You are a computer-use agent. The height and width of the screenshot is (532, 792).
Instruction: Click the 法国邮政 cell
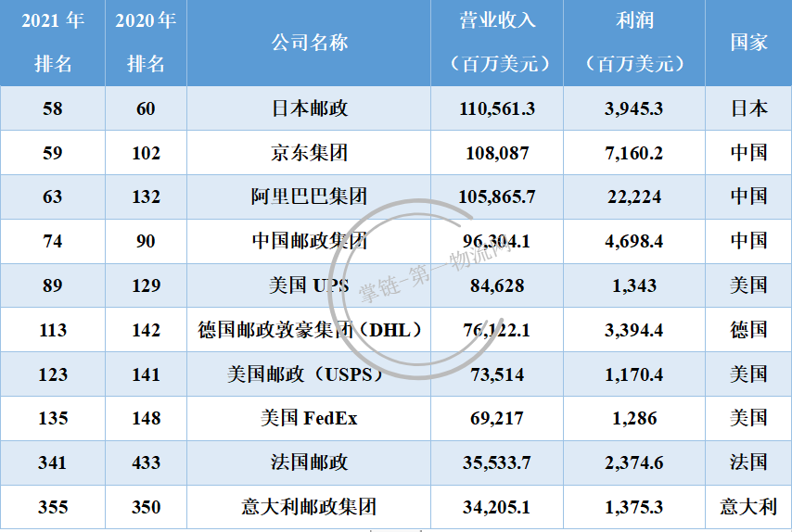(309, 462)
